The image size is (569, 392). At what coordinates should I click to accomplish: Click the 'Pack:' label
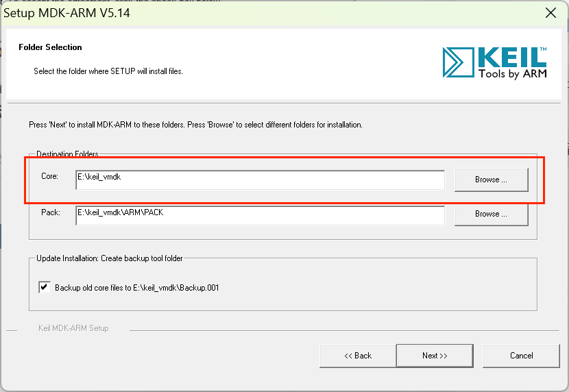[51, 212]
